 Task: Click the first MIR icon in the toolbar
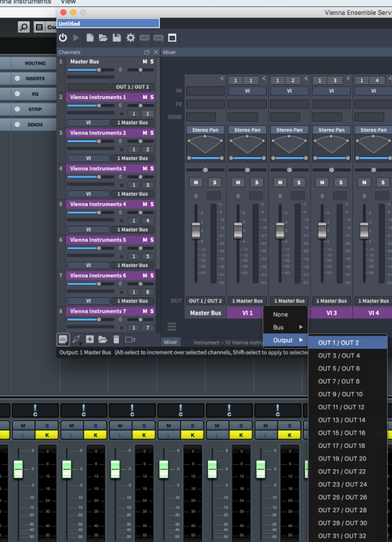click(144, 38)
